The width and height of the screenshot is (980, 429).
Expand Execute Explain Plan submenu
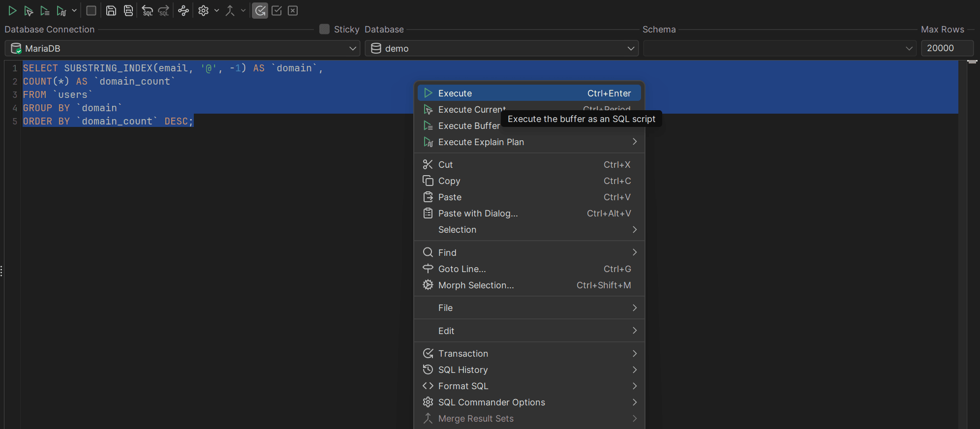point(529,142)
